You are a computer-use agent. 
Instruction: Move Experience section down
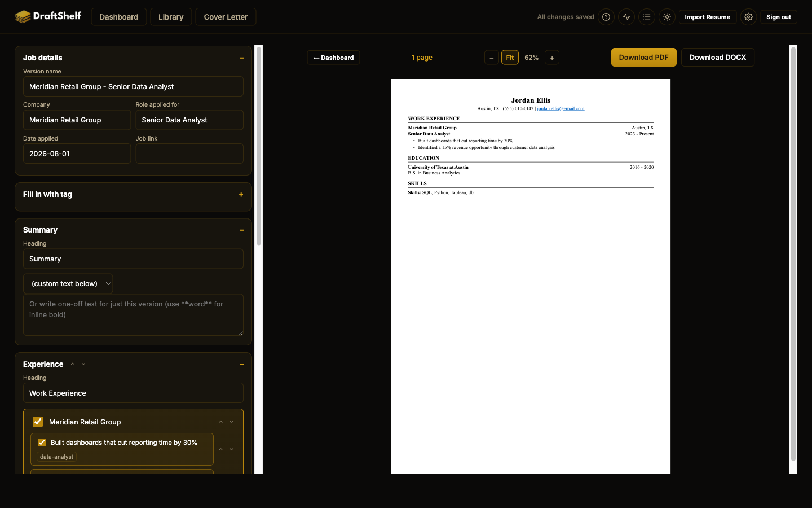(x=83, y=364)
